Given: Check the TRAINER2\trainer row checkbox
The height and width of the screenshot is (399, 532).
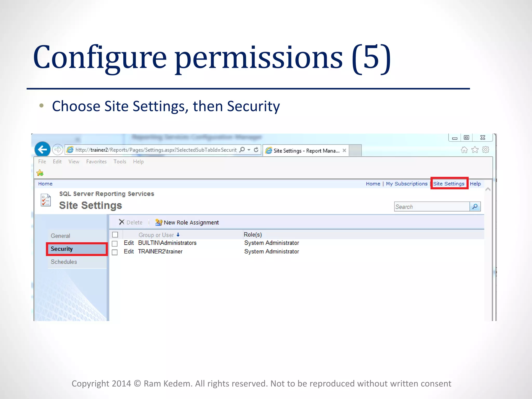Looking at the screenshot, I should pyautogui.click(x=115, y=252).
